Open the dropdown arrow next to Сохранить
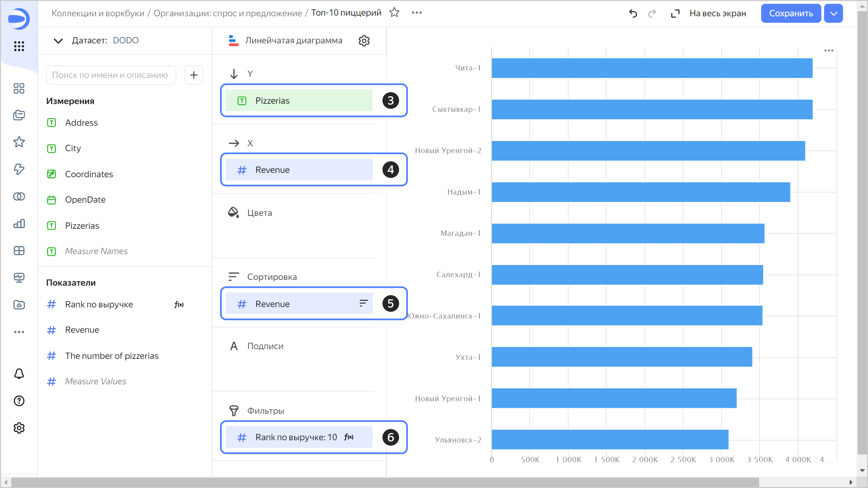Screen dimensions: 868x488 (834, 14)
